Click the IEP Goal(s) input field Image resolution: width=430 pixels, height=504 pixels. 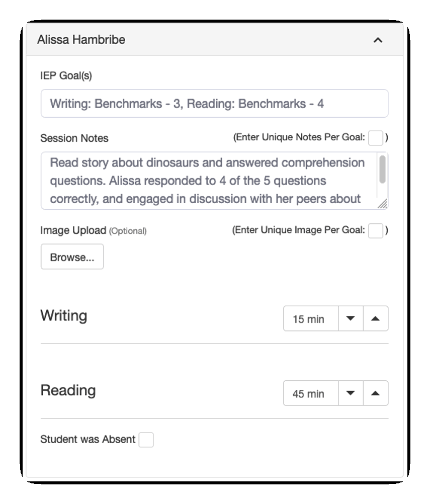point(214,104)
